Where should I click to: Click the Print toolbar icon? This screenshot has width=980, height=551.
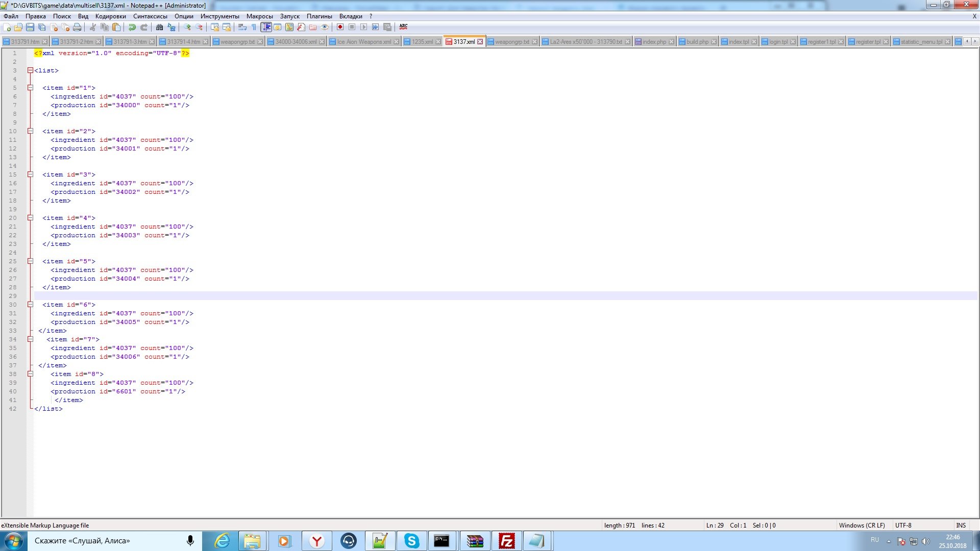[x=77, y=27]
